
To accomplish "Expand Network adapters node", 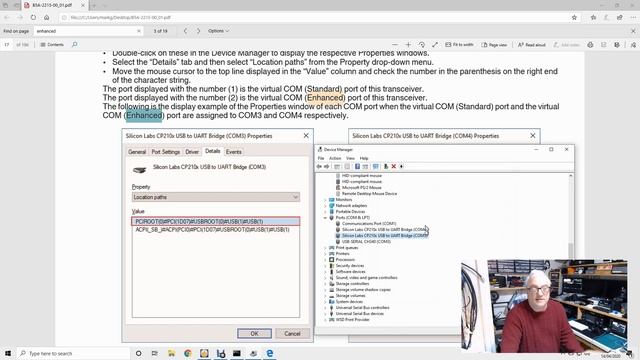I will [325, 206].
